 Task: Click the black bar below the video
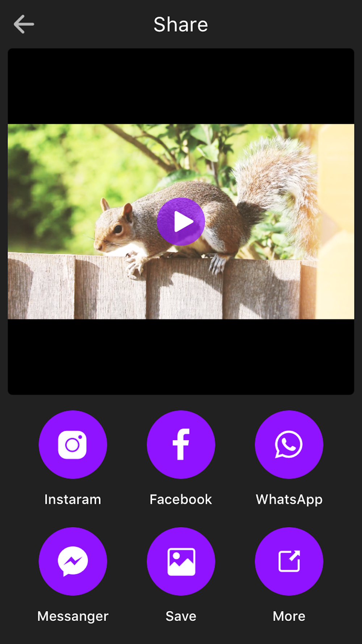click(181, 357)
